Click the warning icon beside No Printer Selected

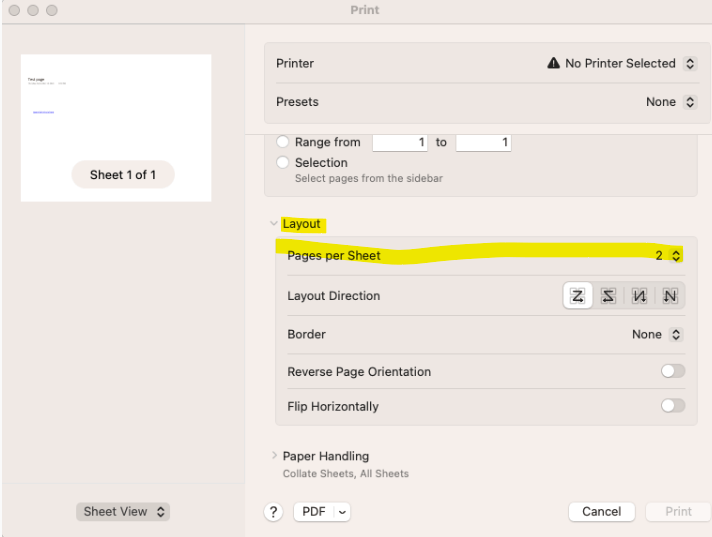point(553,63)
